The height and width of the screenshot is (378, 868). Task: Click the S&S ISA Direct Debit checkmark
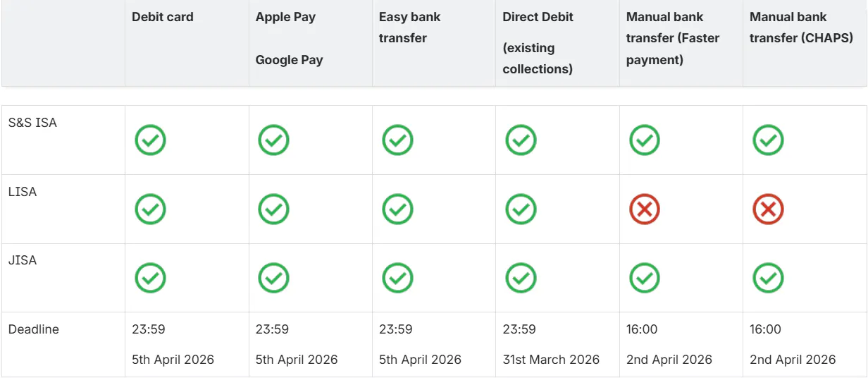521,140
